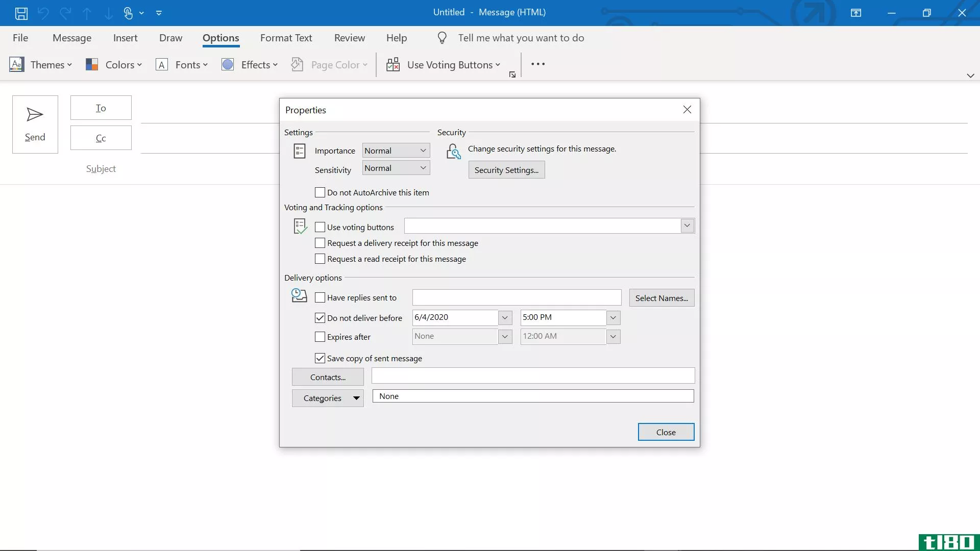Click the voting checklist icon
Viewport: 980px width, 551px height.
(x=300, y=226)
